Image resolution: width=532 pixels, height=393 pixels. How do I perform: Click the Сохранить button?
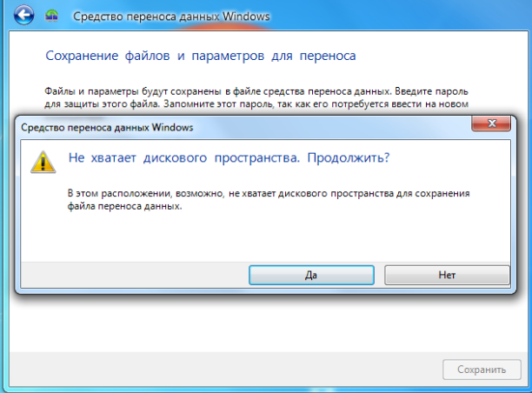pyautogui.click(x=482, y=370)
